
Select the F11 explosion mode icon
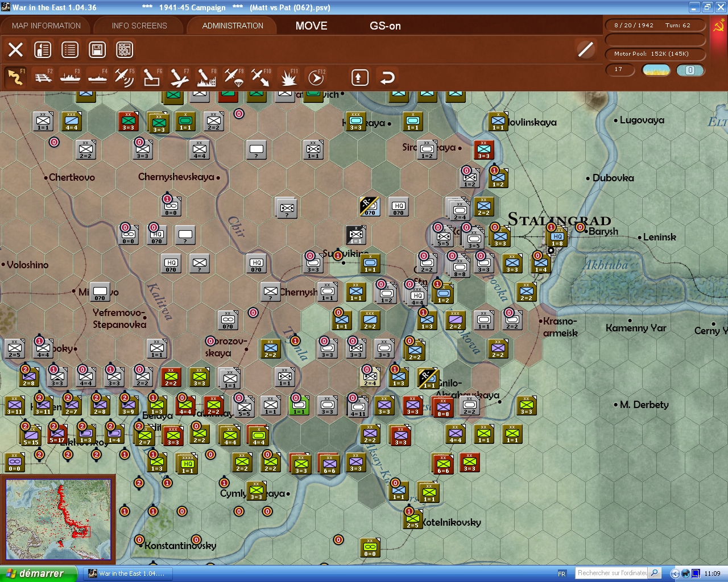pos(288,77)
